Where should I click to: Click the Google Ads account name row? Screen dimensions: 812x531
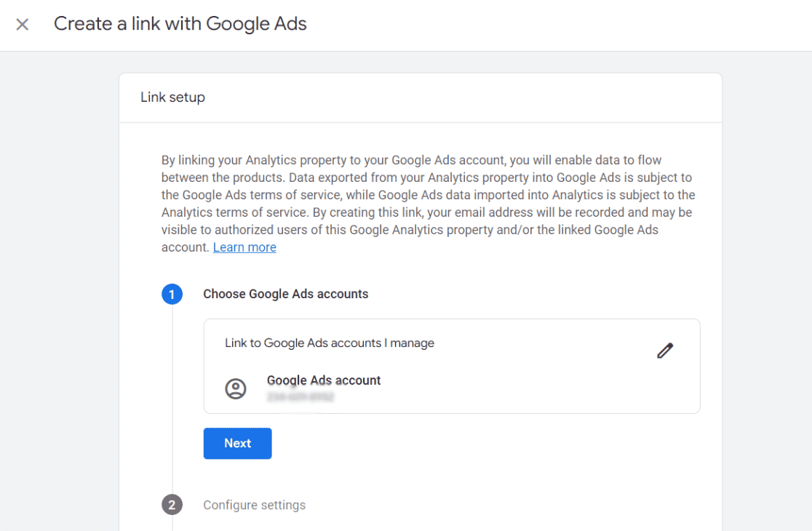(x=323, y=380)
